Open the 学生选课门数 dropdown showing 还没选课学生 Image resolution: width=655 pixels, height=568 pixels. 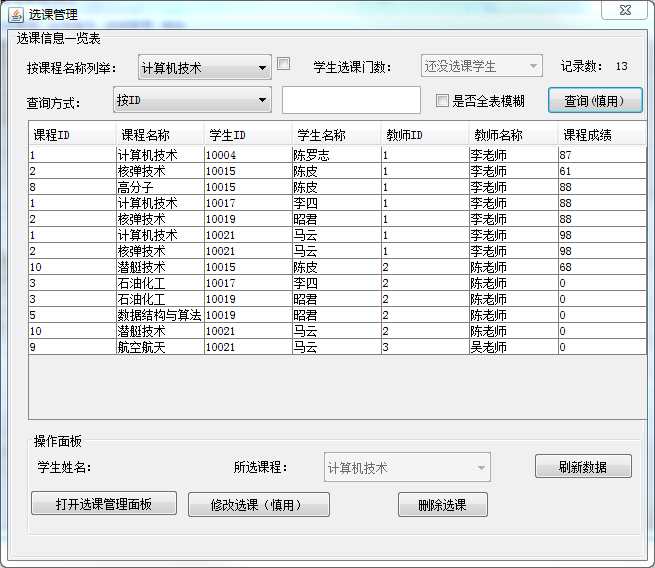482,66
